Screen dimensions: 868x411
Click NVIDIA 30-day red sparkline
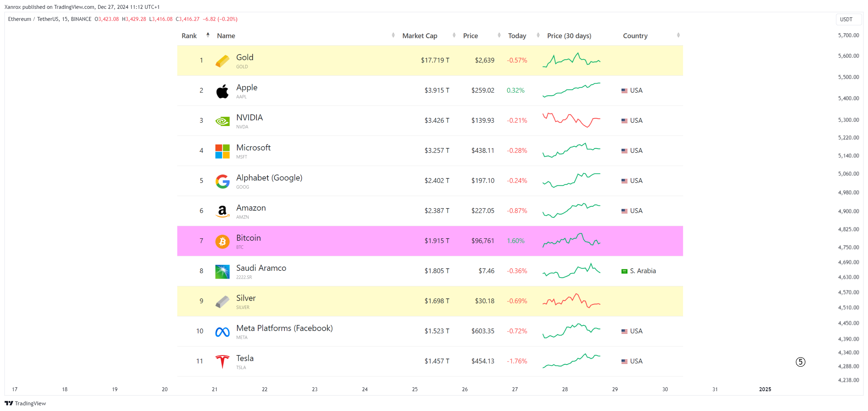point(571,120)
